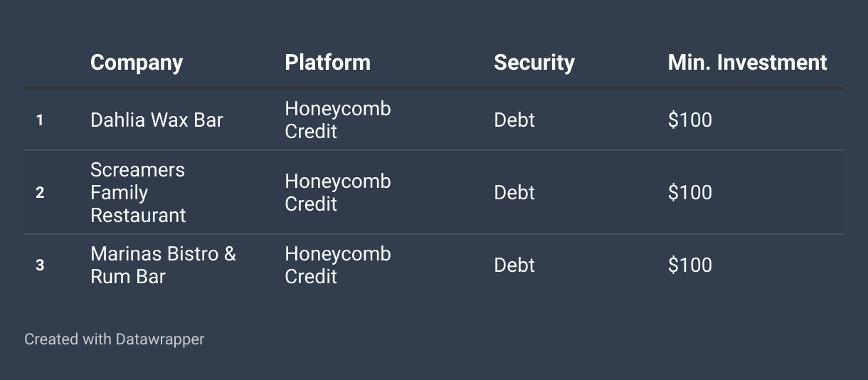
Task: Select Debt in the Marinas Bistro row
Action: [x=514, y=265]
